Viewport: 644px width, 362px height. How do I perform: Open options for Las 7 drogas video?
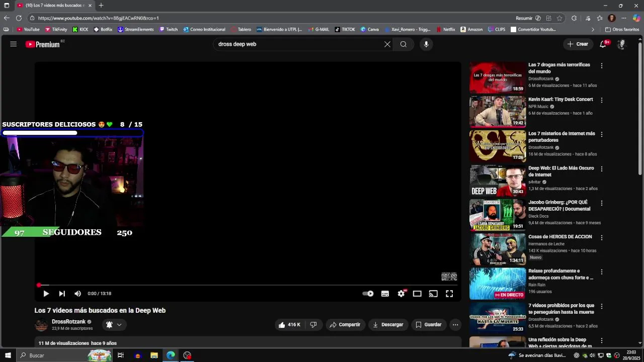tap(601, 66)
